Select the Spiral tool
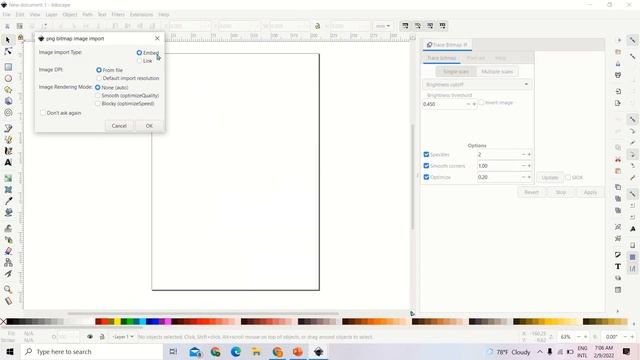Screen dimensions: 640x360 pyautogui.click(x=8, y=113)
